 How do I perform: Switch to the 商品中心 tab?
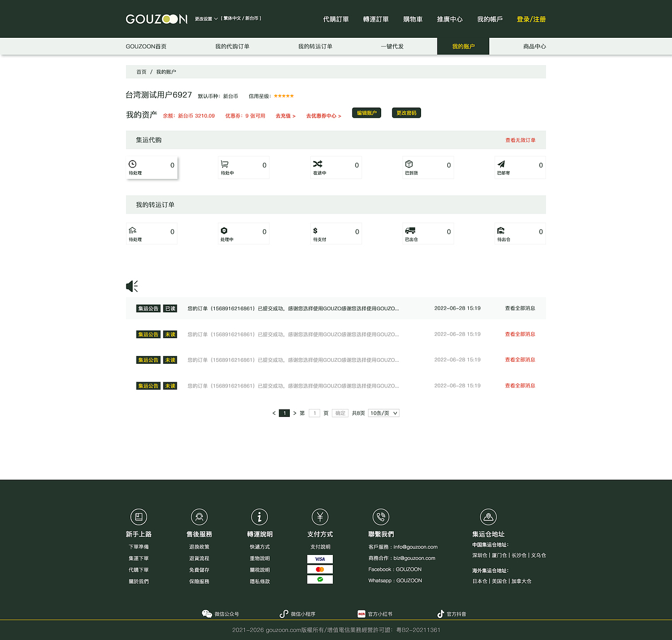(534, 46)
